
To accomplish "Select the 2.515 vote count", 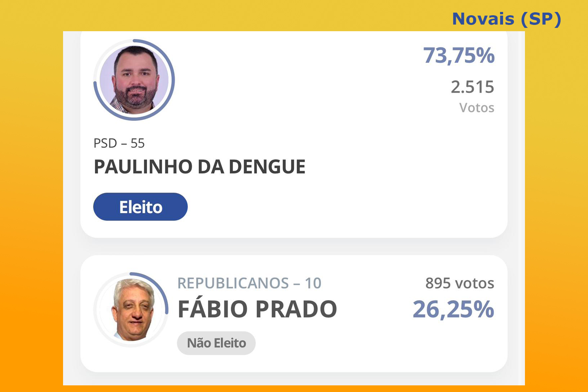I will pos(472,87).
